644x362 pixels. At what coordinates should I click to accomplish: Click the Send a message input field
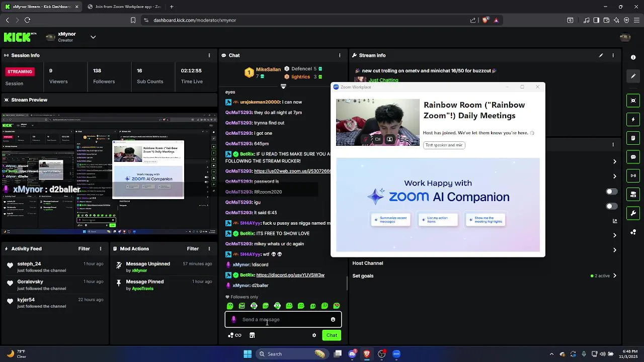[283, 319]
